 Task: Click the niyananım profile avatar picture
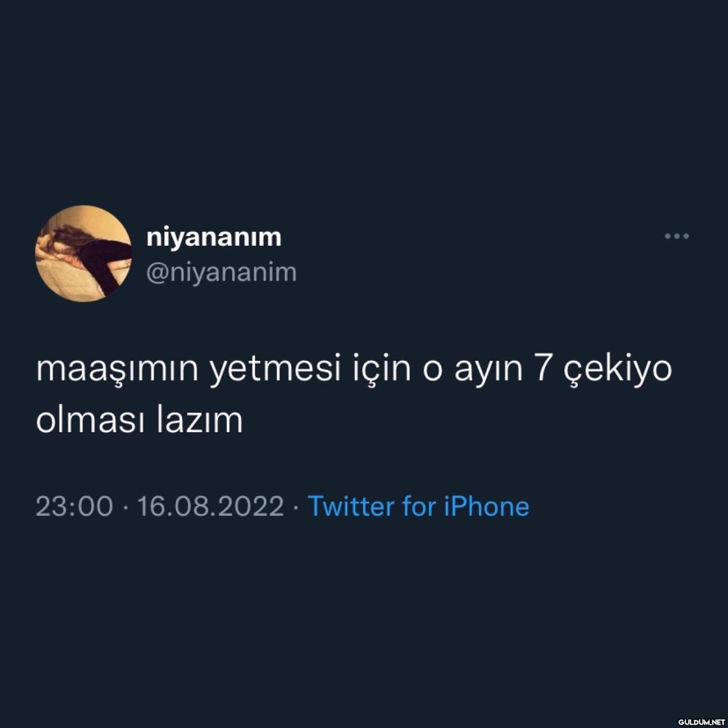[84, 254]
